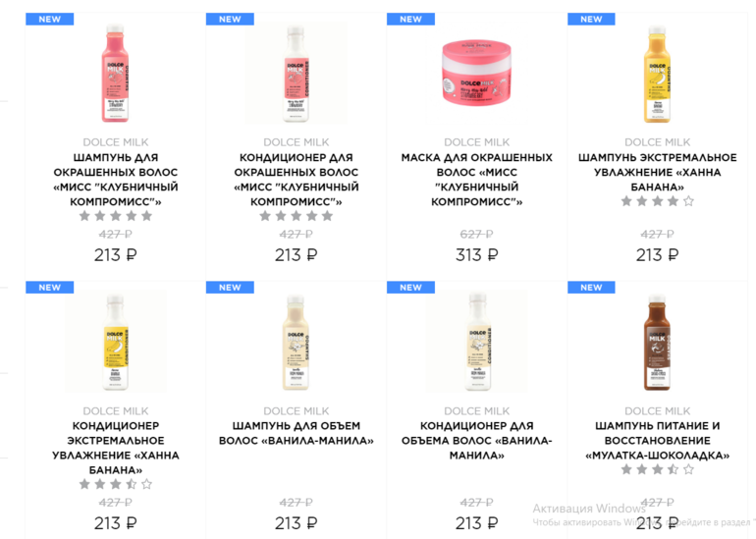Click star rating of «Мулатка-Шоколадка» shampoo
The width and height of the screenshot is (756, 539).
[x=657, y=469]
